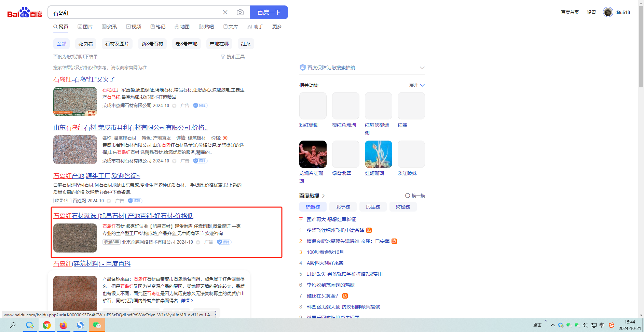Clear the search box with the X icon
Image resolution: width=644 pixels, height=332 pixels.
click(x=225, y=12)
